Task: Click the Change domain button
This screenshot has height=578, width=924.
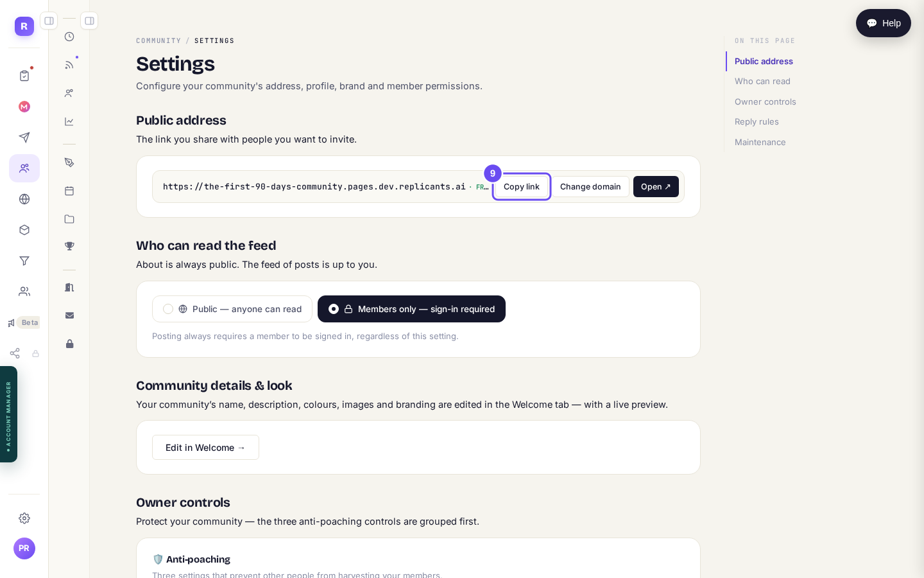Action: pyautogui.click(x=590, y=187)
